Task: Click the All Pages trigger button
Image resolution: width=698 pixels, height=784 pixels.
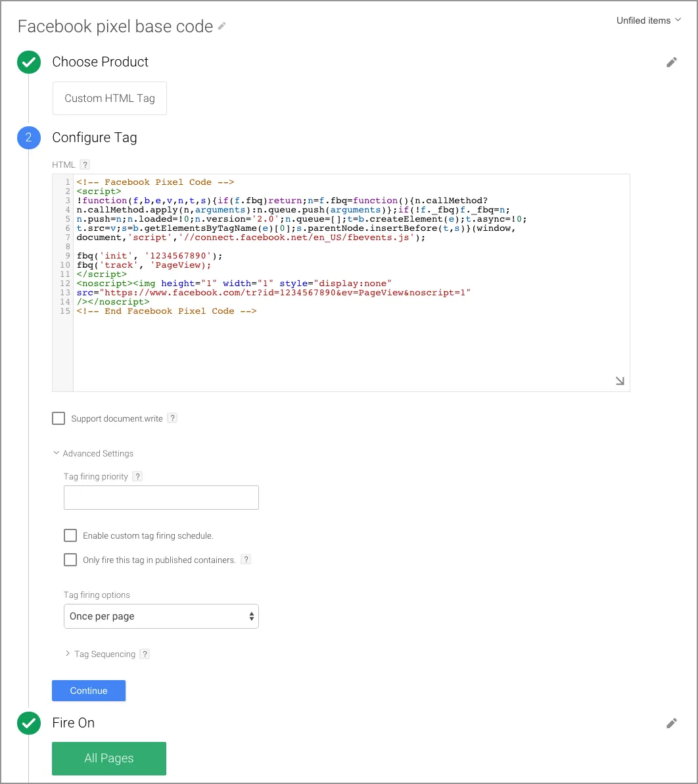Action: point(109,758)
